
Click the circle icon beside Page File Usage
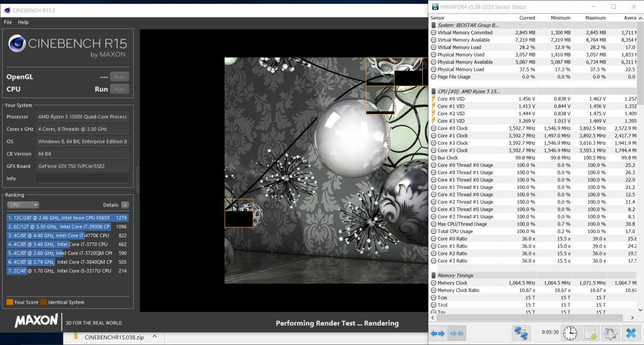(x=434, y=77)
